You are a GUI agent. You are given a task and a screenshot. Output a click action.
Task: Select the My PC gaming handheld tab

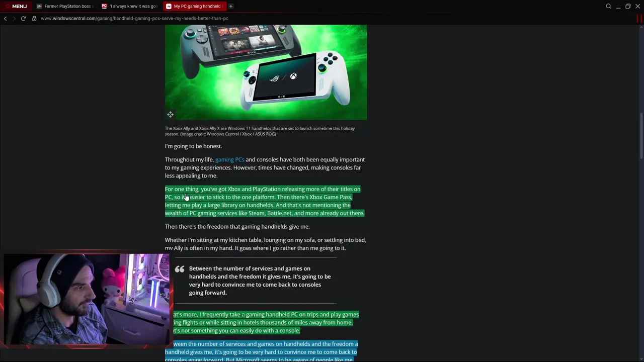click(x=194, y=6)
